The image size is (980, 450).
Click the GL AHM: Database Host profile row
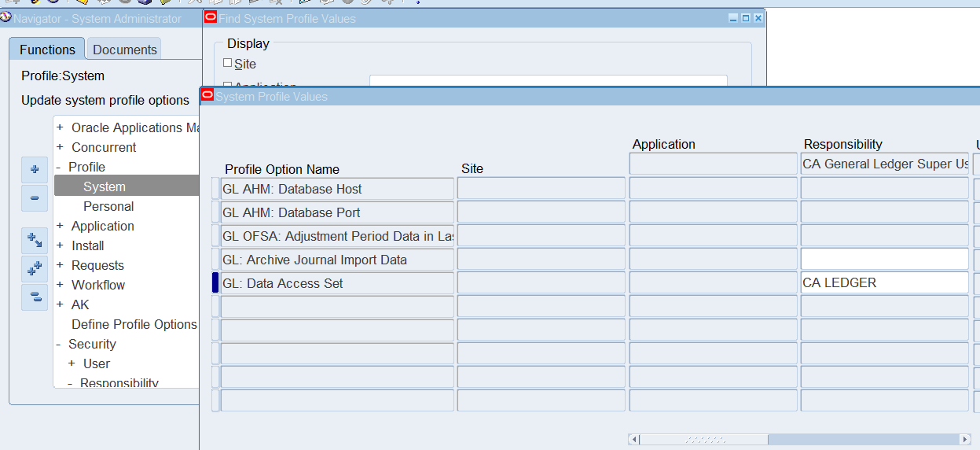[x=337, y=189]
